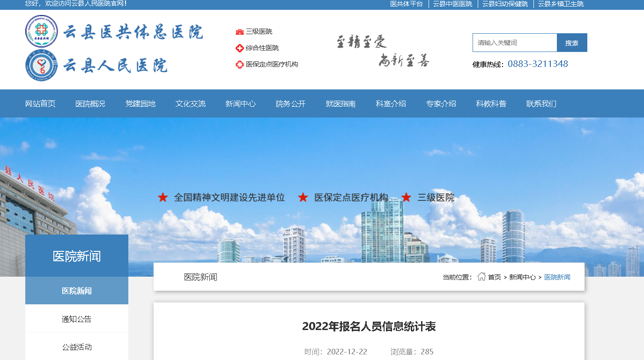This screenshot has width=644, height=360.
Task: Click the 医院新闻 heading above the article
Action: [200, 277]
